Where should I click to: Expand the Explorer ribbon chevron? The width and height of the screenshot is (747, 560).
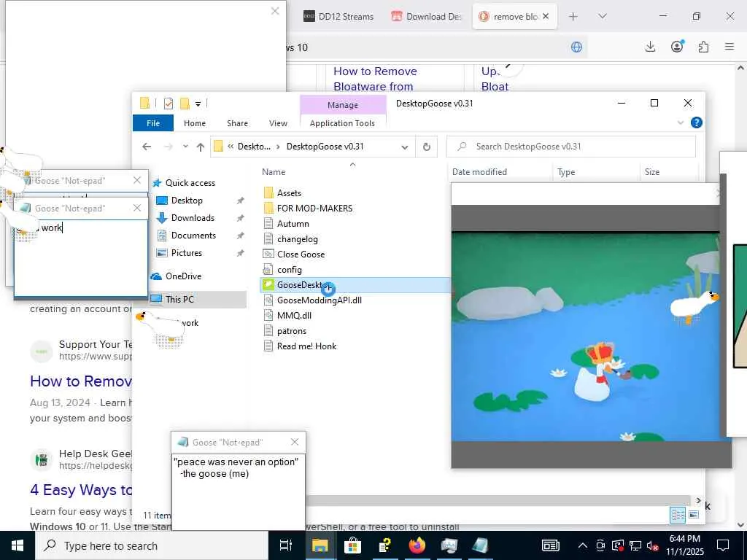681,122
